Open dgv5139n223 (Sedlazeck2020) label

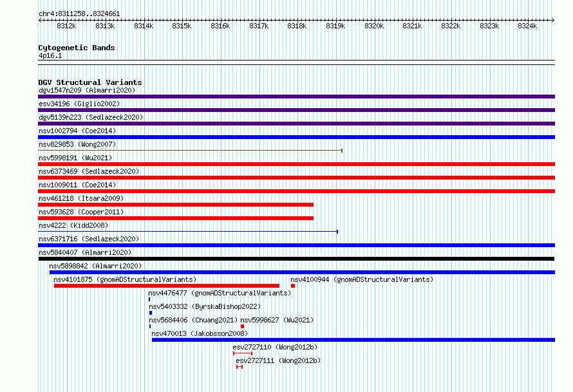tap(91, 117)
